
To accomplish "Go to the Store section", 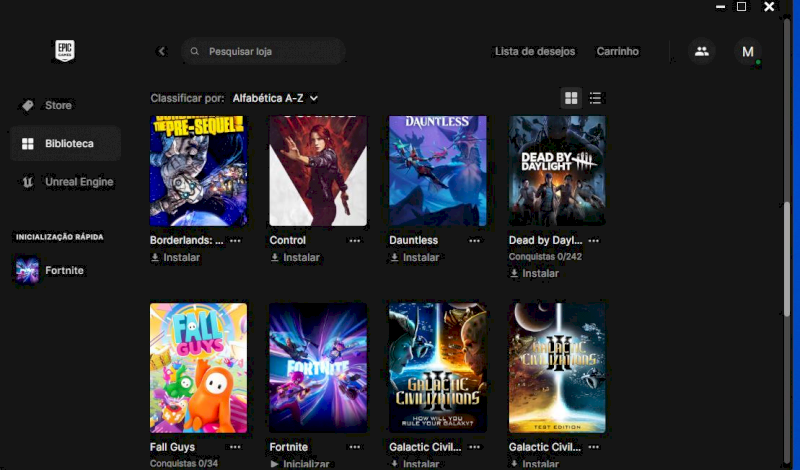I will [58, 105].
